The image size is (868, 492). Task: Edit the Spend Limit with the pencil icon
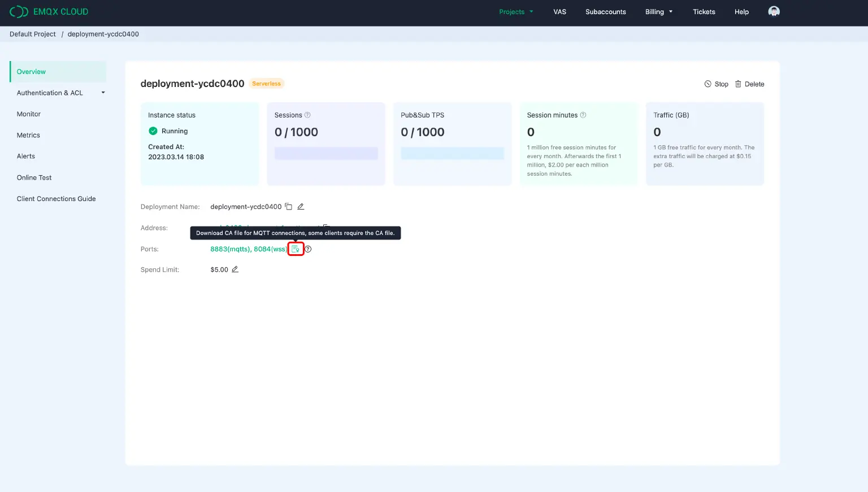[x=235, y=269]
